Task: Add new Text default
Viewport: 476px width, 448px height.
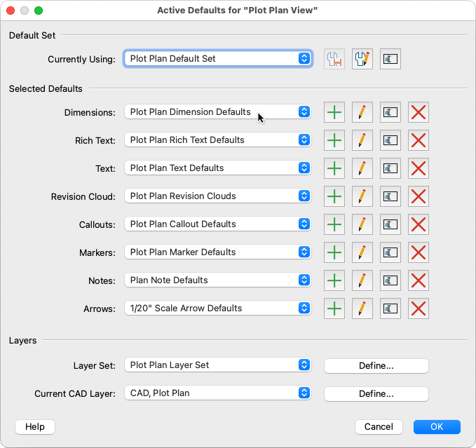Action: click(x=334, y=168)
